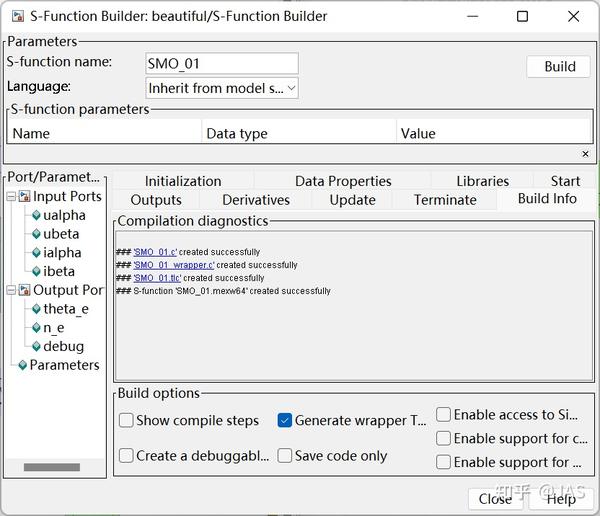Uncheck Generate wrapper TLC option
The height and width of the screenshot is (516, 600).
285,421
